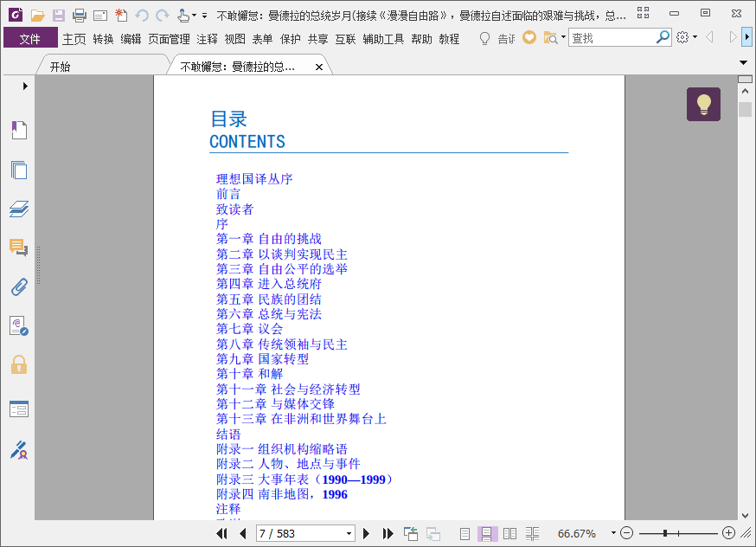Open the 结语 contents link
Screen dimensions: 756x547
[228, 434]
